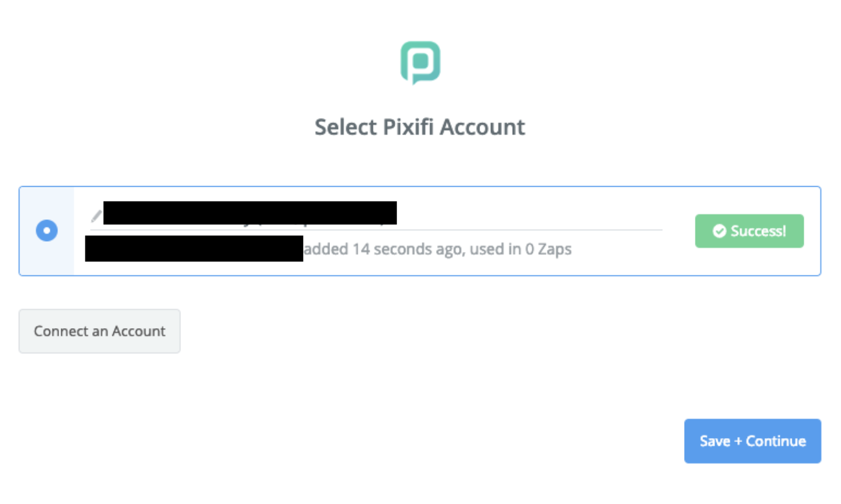This screenshot has height=504, width=841.
Task: Click the redacted account name field
Action: click(x=250, y=213)
